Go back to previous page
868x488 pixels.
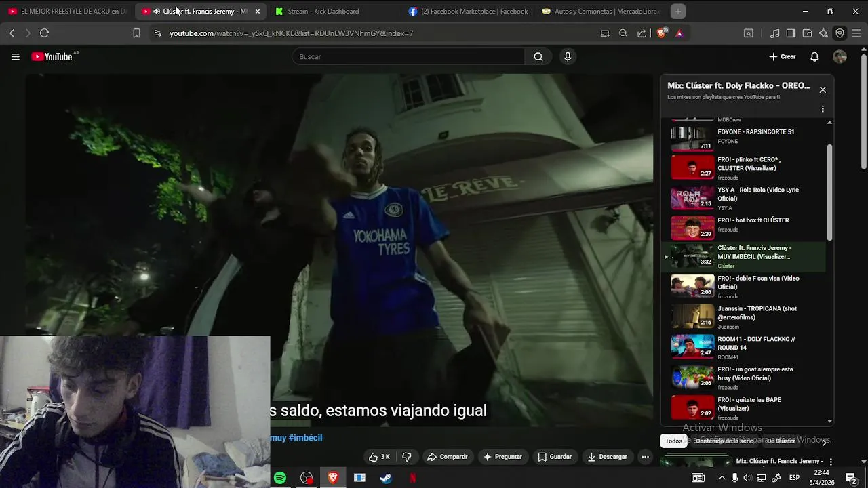[x=12, y=33]
